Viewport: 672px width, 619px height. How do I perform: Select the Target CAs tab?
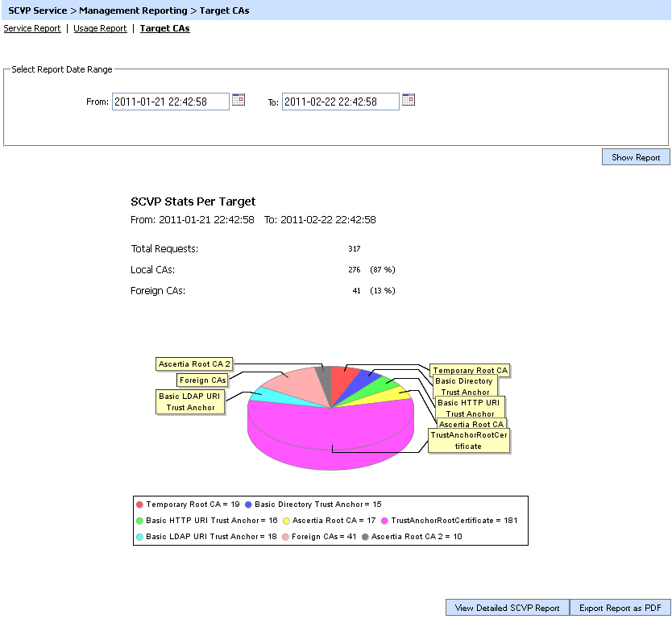(x=165, y=28)
